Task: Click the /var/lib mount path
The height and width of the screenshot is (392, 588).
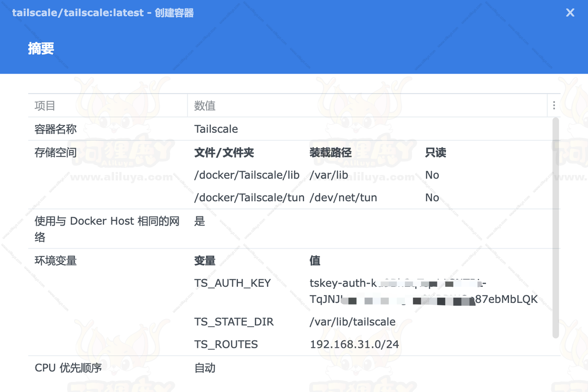Action: [x=329, y=175]
